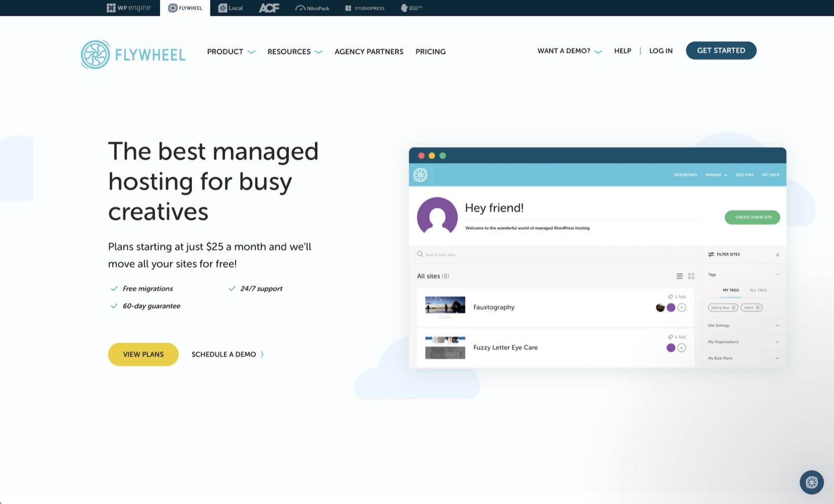Expand the My Organizations section
This screenshot has height=504, width=834.
(x=744, y=342)
